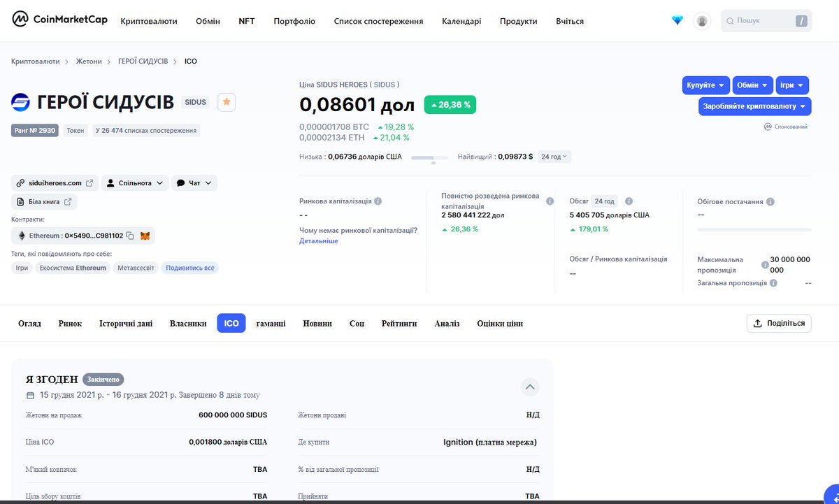Select the Метавсесвіт tag
The height and width of the screenshot is (504, 839).
[x=136, y=268]
